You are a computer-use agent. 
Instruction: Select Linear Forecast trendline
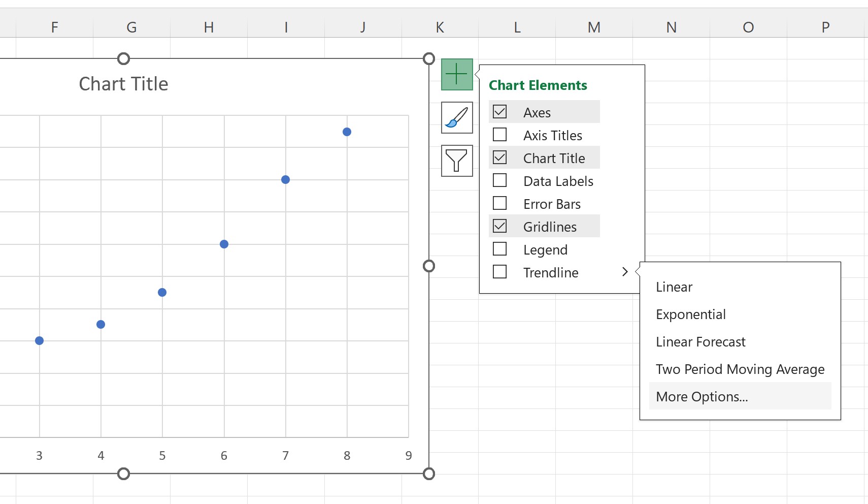tap(700, 341)
